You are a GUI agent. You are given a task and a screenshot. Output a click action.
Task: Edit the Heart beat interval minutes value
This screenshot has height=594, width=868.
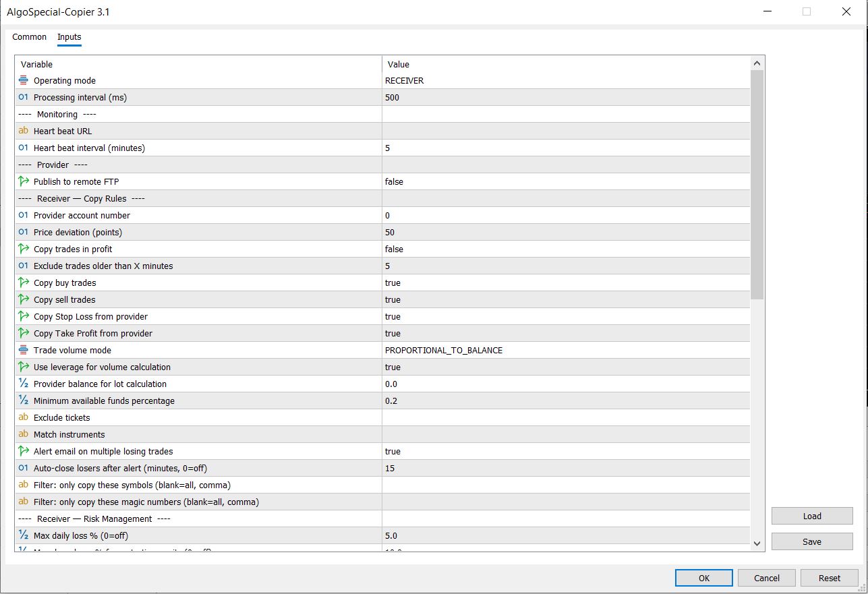point(566,148)
